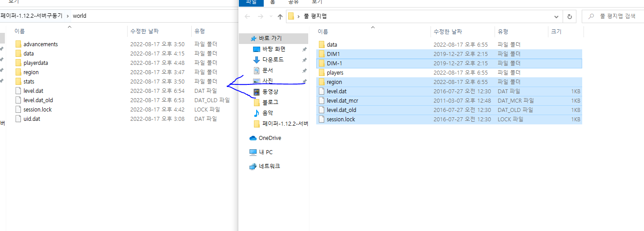Expand breadcrumb chevron before world
Screen dimensions: 644x231
68,16
